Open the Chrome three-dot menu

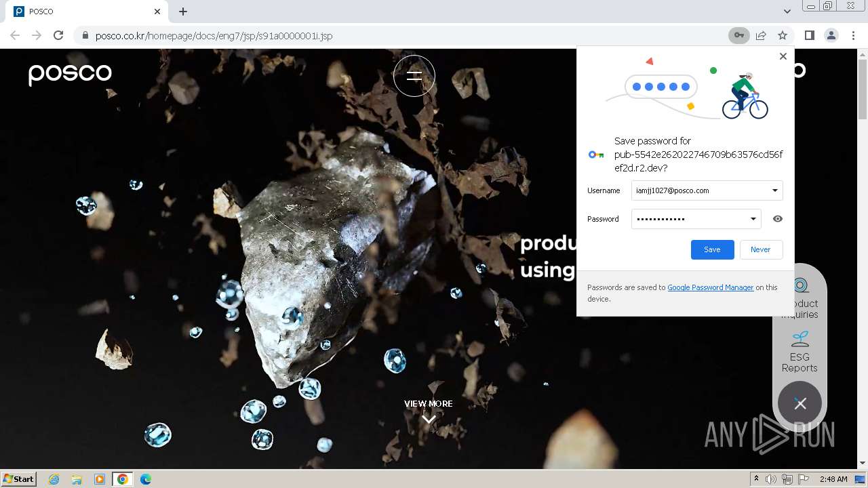pyautogui.click(x=853, y=35)
